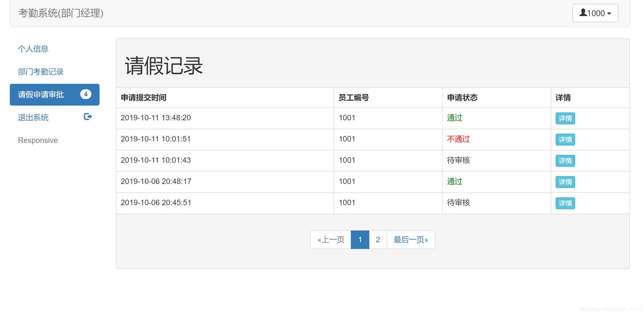
Task: Open 详情 for the 不通过 application
Action: pos(565,140)
